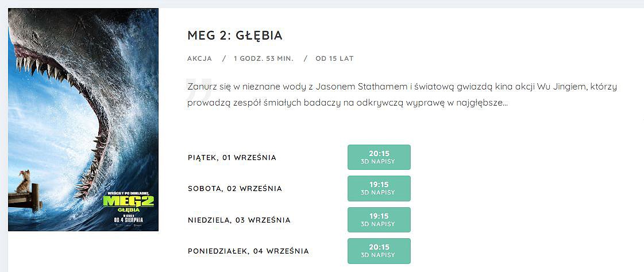
Task: Open the MEG 2: GŁĘBIA movie title
Action: tap(234, 35)
